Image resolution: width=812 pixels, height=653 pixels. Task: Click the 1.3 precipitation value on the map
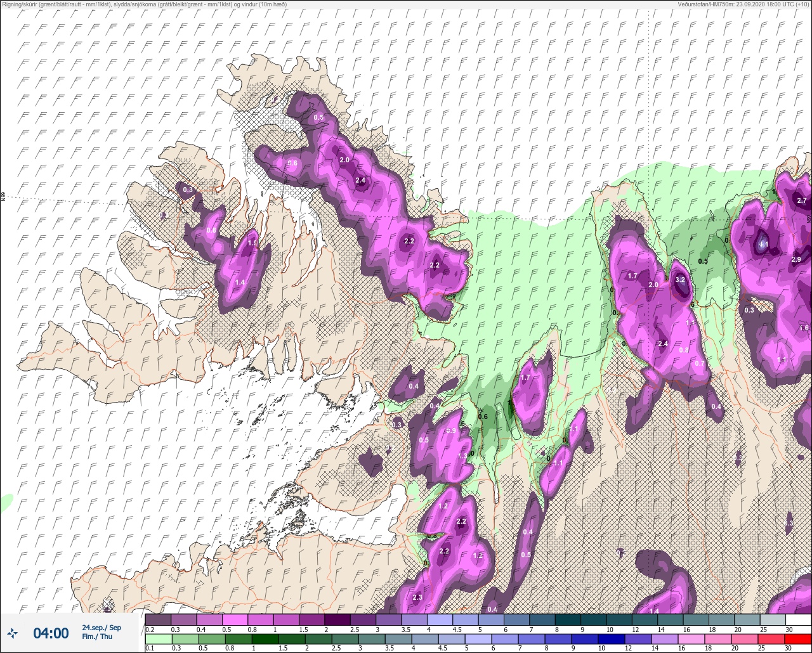(x=462, y=455)
